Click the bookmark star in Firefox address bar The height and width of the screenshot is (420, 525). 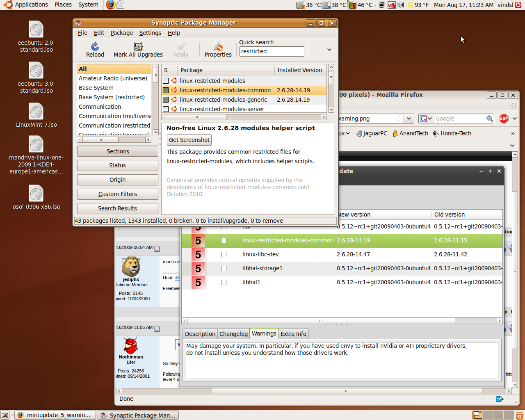click(x=399, y=119)
